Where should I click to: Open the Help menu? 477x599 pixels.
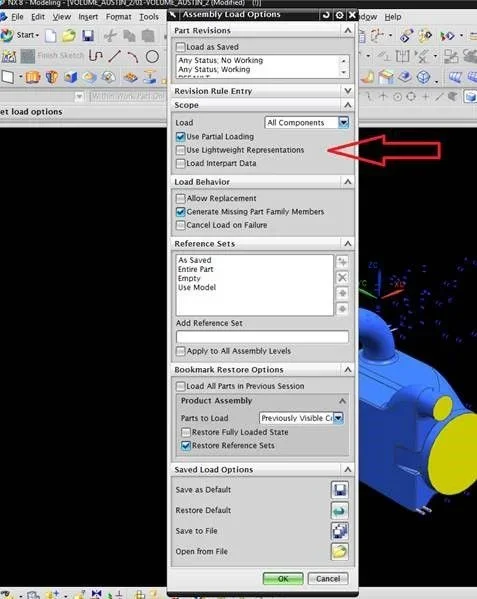tap(393, 17)
